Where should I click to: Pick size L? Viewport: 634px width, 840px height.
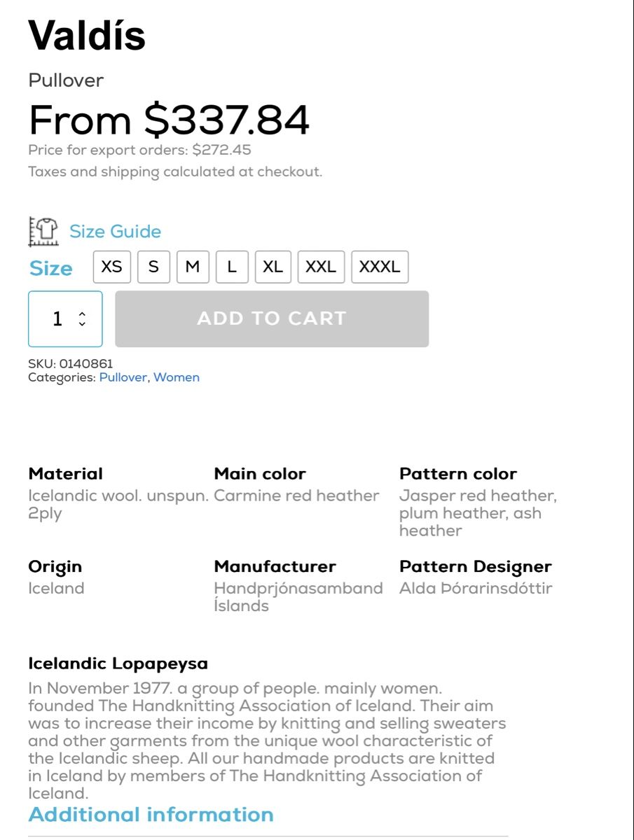[x=232, y=267]
